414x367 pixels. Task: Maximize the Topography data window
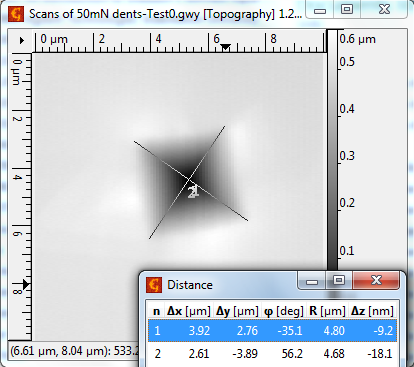tap(347, 9)
